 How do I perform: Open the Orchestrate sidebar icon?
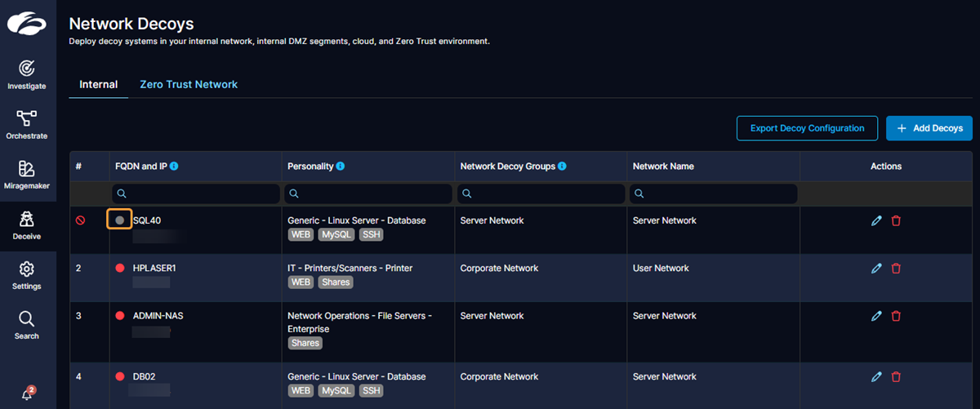coord(27,124)
